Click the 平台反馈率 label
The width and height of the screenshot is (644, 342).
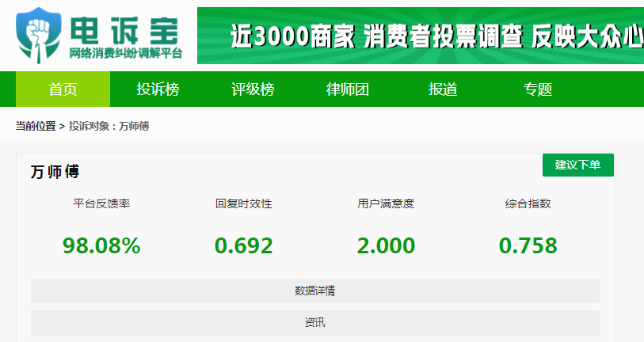pos(101,203)
